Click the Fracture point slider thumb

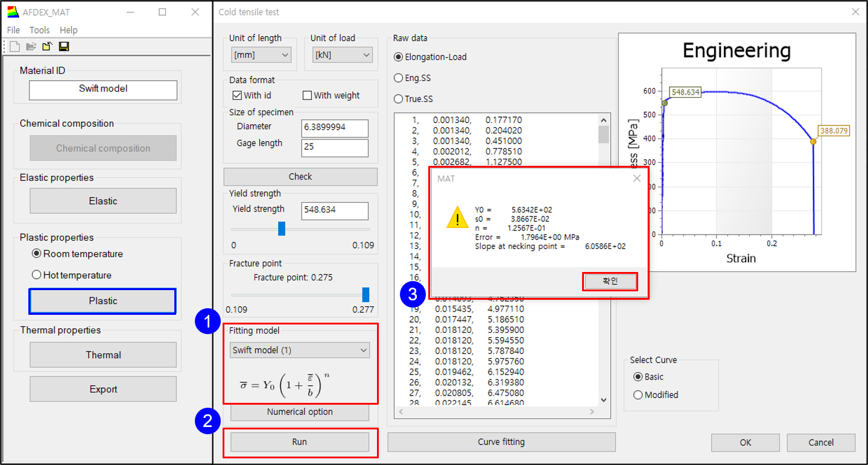pyautogui.click(x=366, y=294)
